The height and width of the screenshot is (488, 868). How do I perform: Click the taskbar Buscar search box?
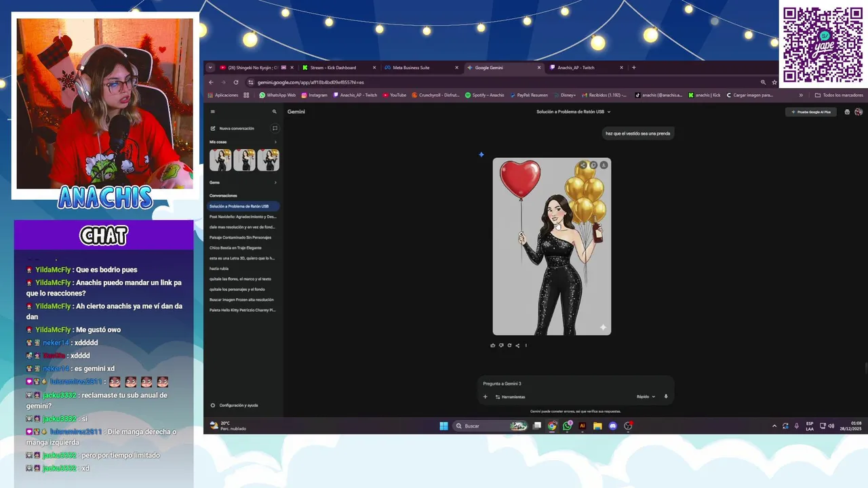coord(490,426)
